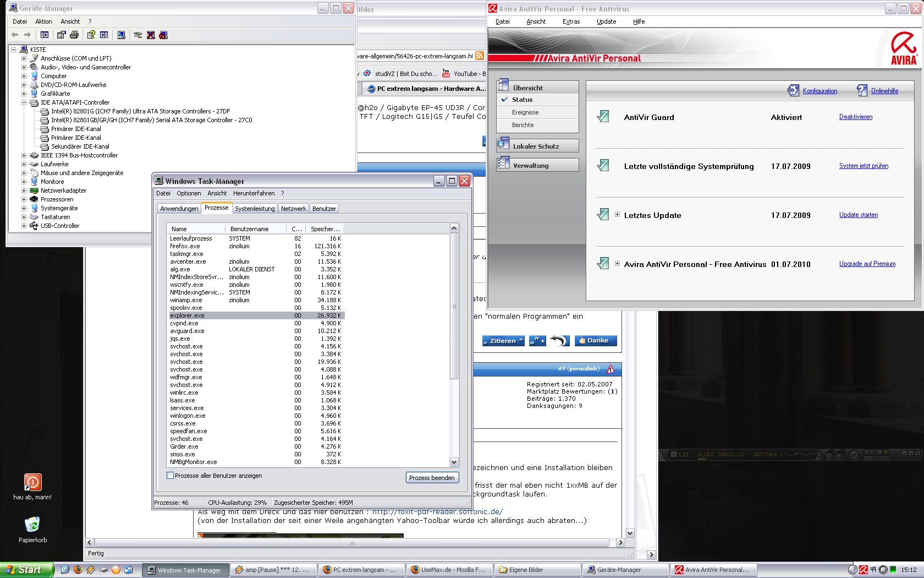Click show/hide console tree icon in Geräte-Manager
Screen dimensions: 924x578
tap(45, 35)
